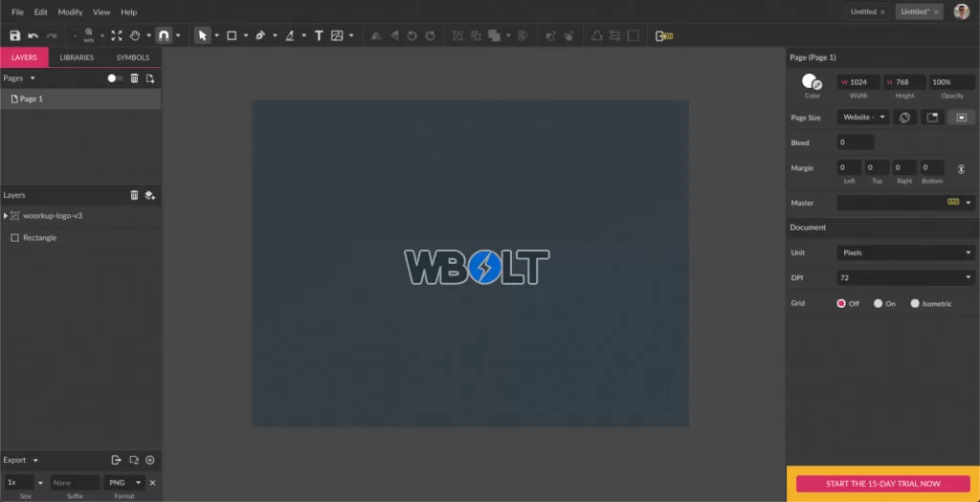Click the Boolean union shapes icon
This screenshot has width=980, height=502.
click(x=495, y=35)
